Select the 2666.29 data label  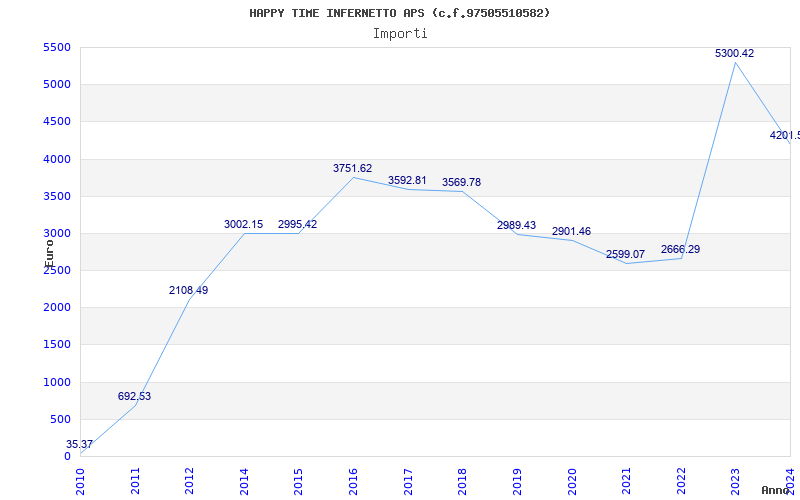coord(681,249)
